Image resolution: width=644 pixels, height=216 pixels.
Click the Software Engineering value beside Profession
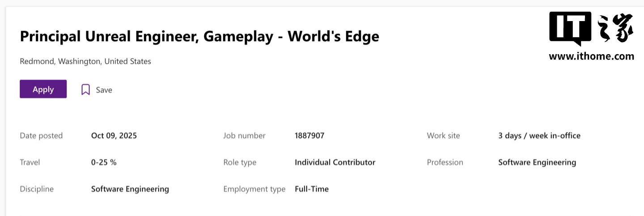[x=537, y=162]
